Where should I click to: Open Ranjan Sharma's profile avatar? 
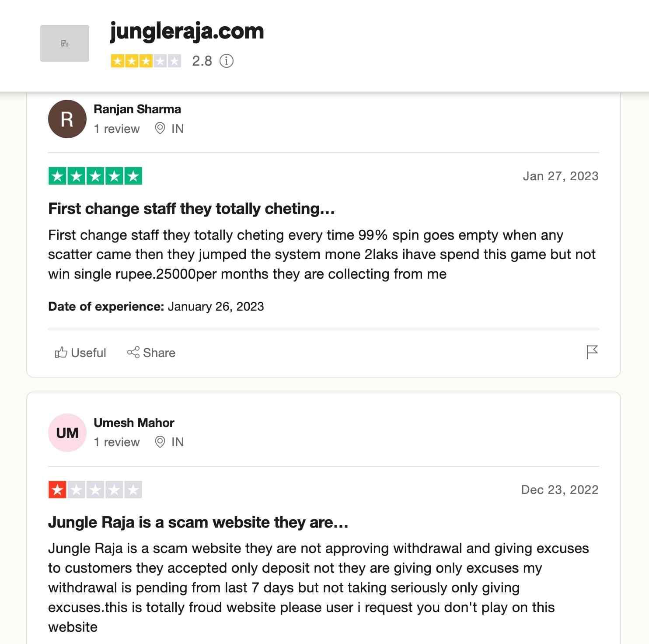pos(67,119)
